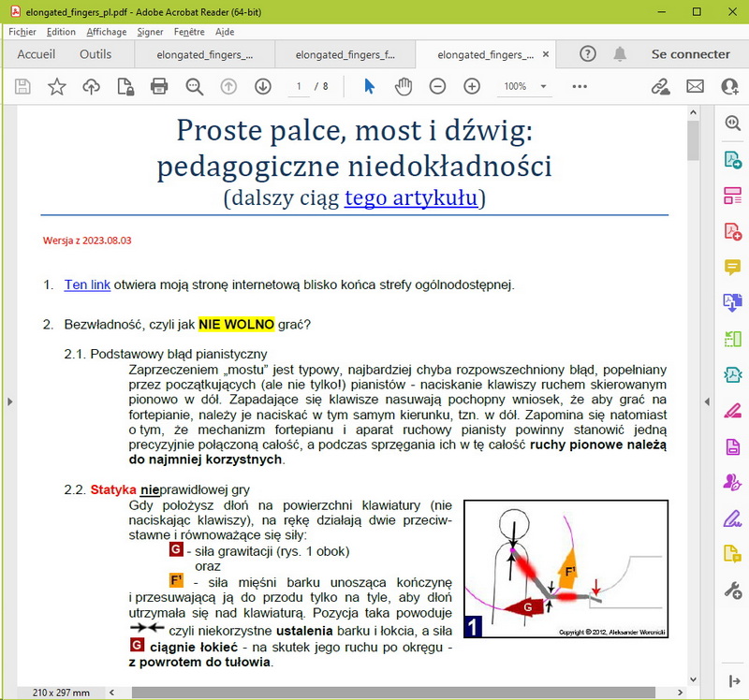749x700 pixels.
Task: Expand more tools ellipsis in toolbar
Action: coord(579,86)
